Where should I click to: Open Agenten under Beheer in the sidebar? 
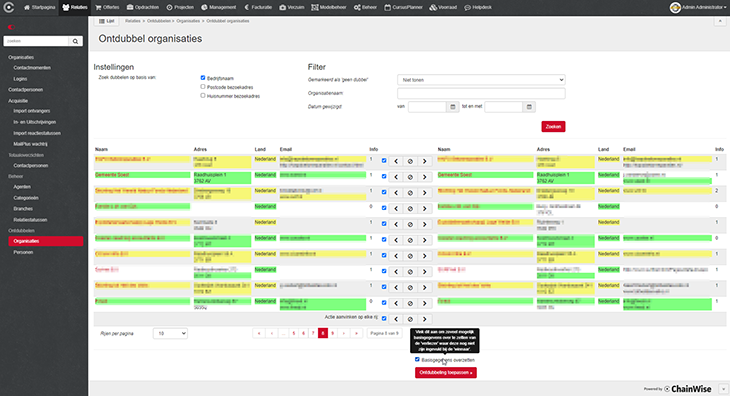coord(22,187)
